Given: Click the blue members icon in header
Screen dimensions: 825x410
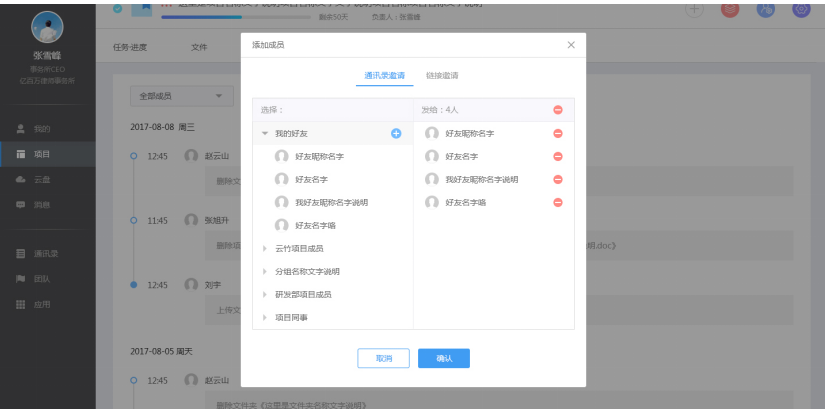Looking at the screenshot, I should pyautogui.click(x=766, y=9).
